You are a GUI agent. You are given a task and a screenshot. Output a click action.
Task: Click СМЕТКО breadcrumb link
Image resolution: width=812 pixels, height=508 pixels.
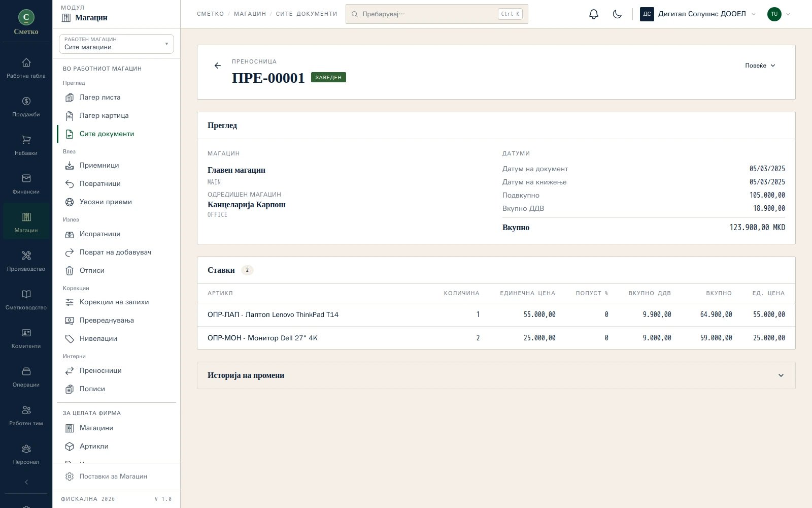click(210, 14)
